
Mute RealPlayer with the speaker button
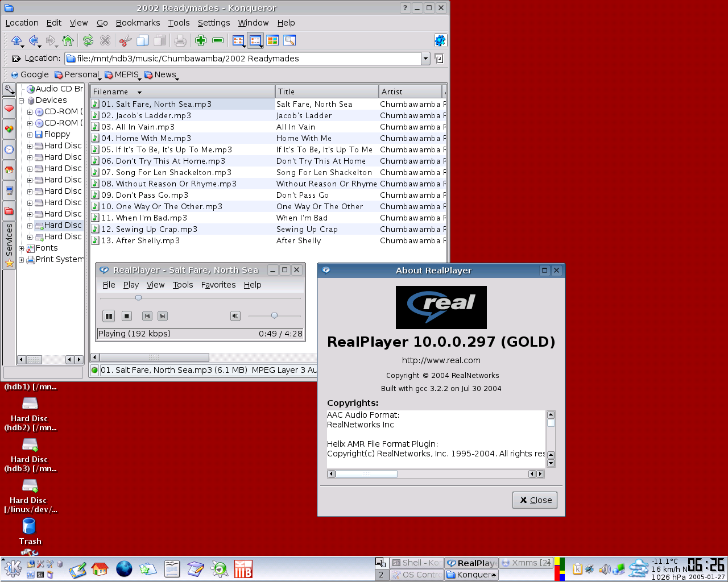(x=235, y=316)
